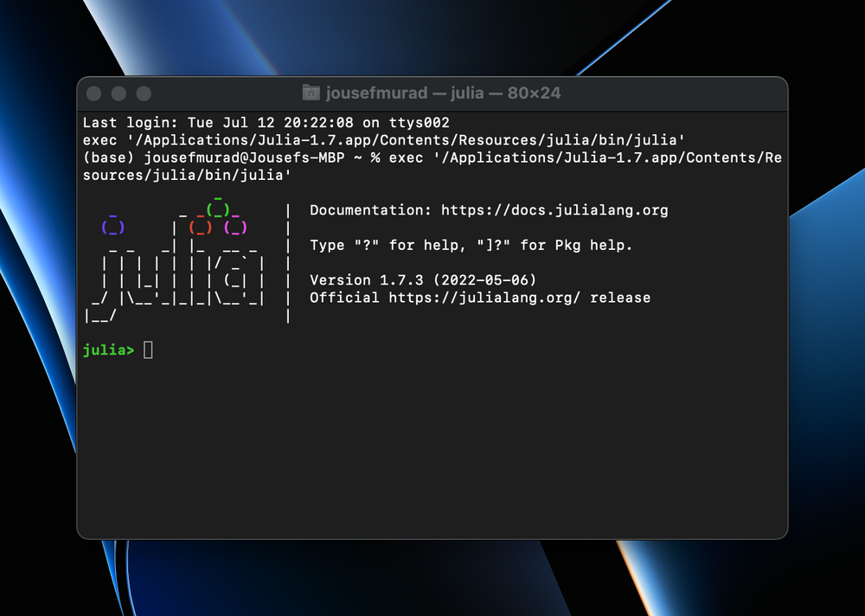Click the green traffic-light zoom button

coord(143,93)
